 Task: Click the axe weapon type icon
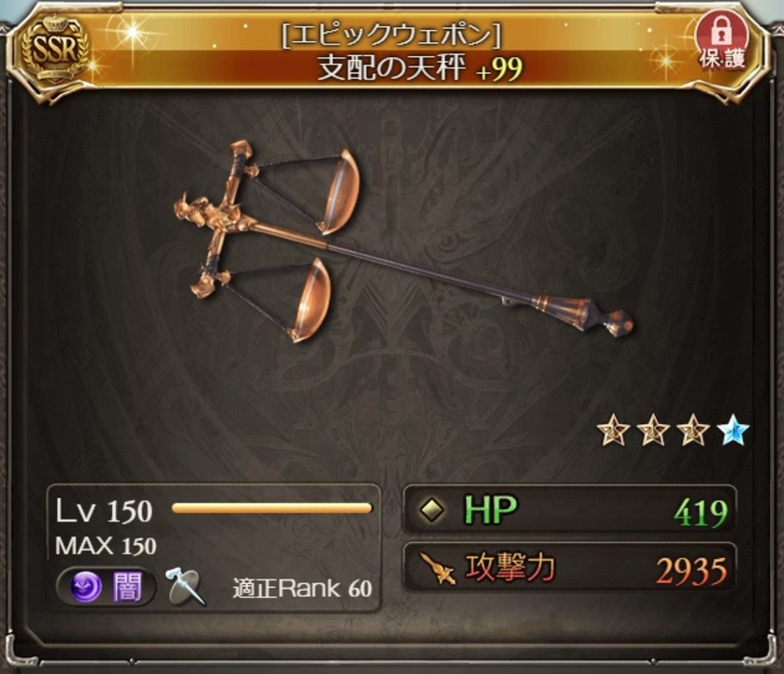[x=184, y=586]
